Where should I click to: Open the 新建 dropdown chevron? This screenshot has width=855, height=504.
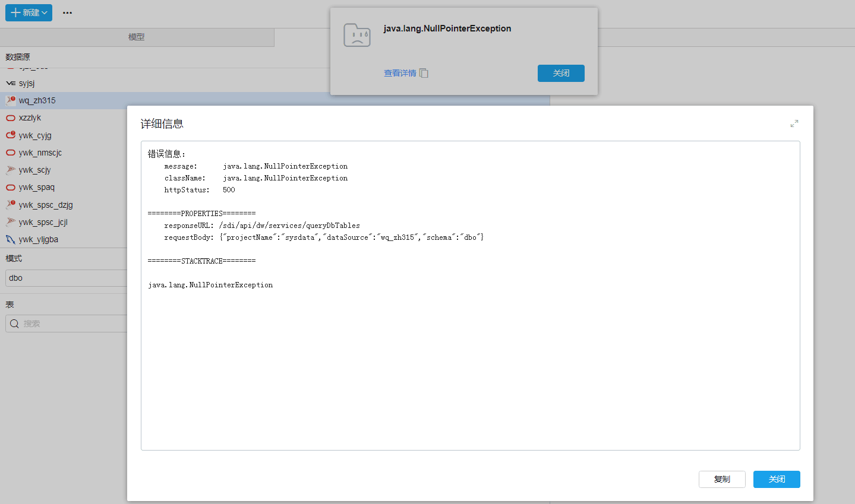click(x=45, y=13)
